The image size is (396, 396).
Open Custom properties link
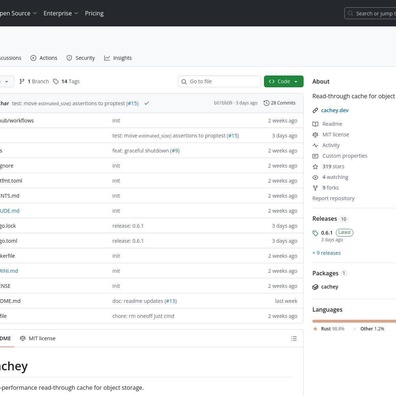click(345, 156)
